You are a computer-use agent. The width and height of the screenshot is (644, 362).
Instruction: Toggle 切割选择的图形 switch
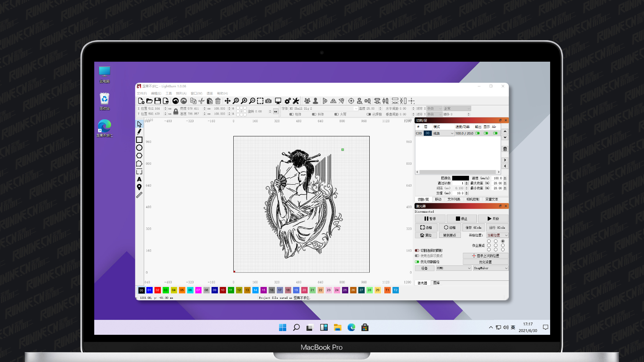pos(417,251)
